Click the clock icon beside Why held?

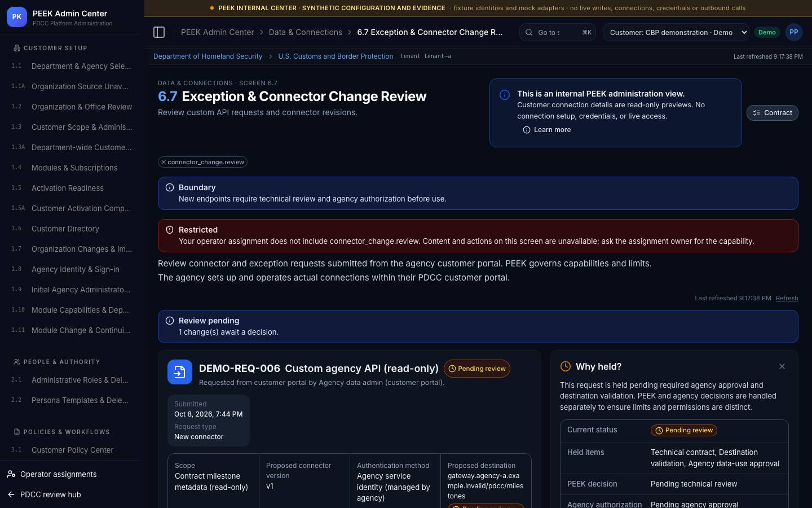566,366
